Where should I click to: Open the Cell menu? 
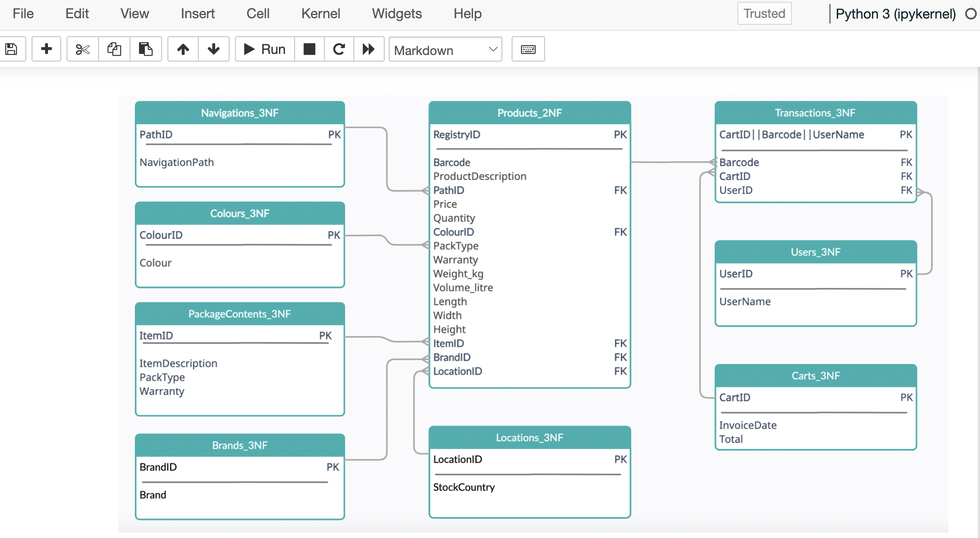pos(258,14)
